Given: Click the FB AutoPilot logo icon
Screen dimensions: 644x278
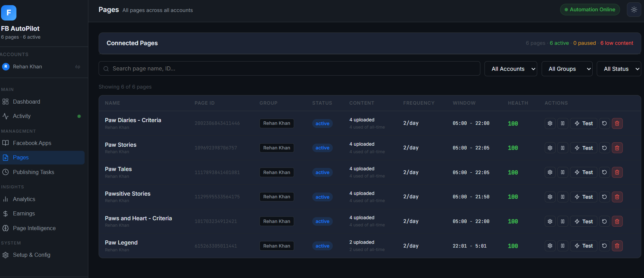Looking at the screenshot, I should 9,13.
